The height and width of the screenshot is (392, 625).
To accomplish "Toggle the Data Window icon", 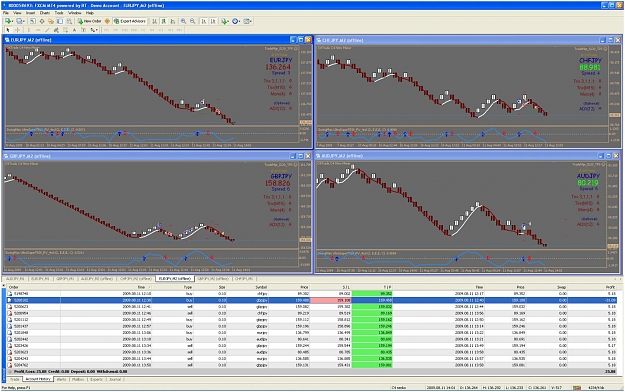I will pos(42,21).
